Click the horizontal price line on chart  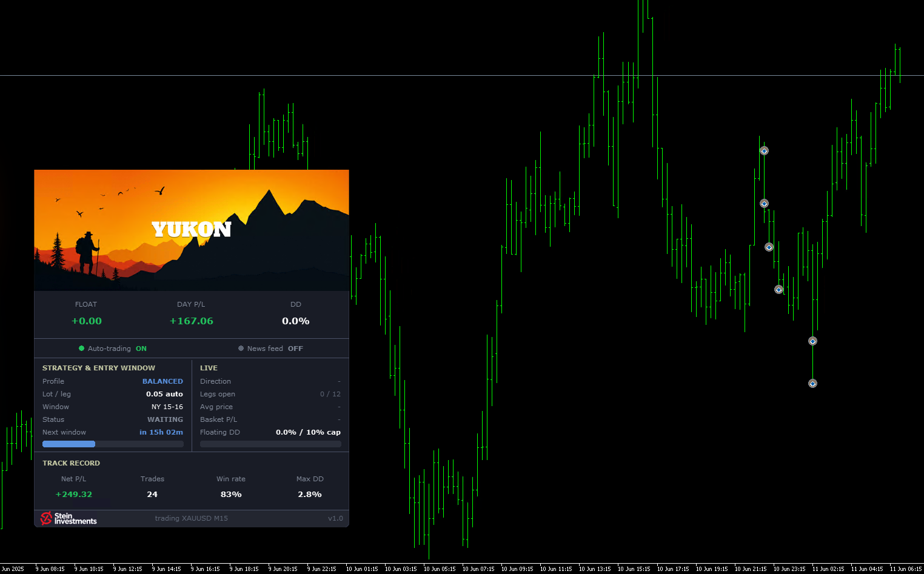pyautogui.click(x=462, y=76)
